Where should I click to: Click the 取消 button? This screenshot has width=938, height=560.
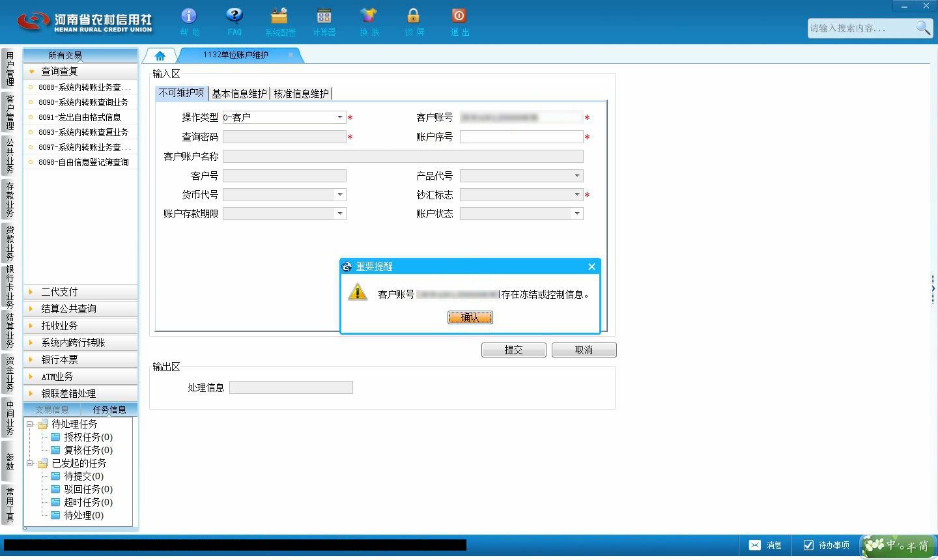[584, 350]
